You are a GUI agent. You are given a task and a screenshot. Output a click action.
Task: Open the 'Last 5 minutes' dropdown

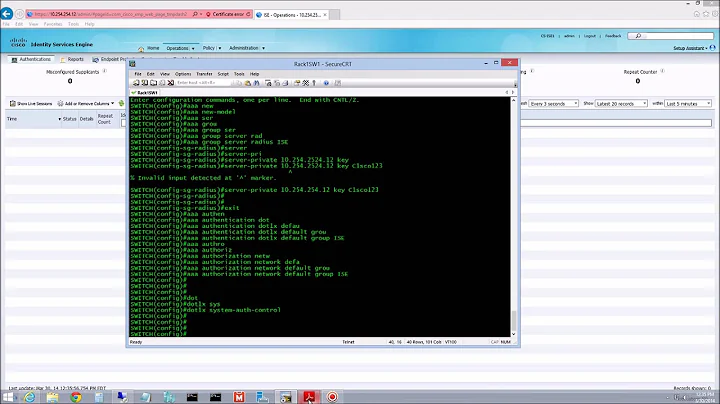click(x=688, y=104)
